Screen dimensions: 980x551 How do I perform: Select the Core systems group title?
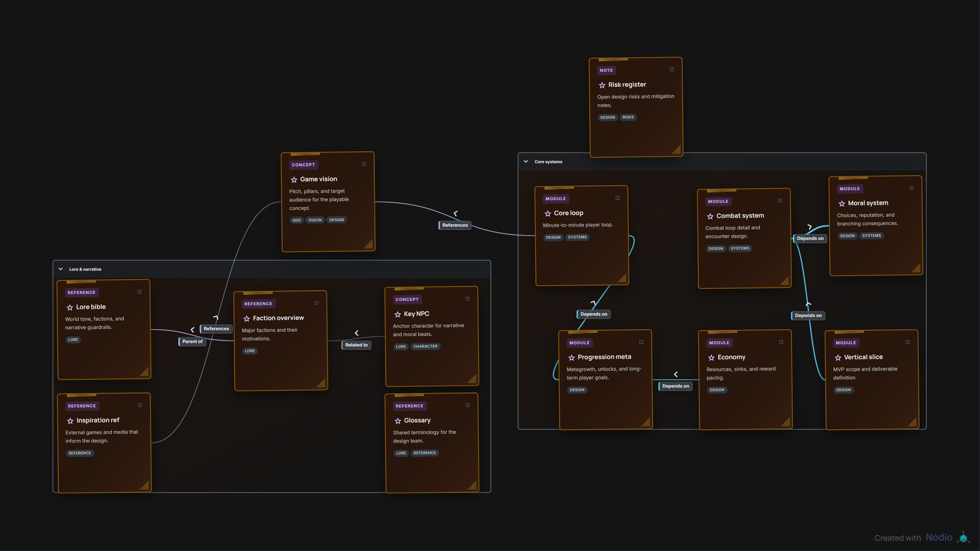pyautogui.click(x=548, y=162)
